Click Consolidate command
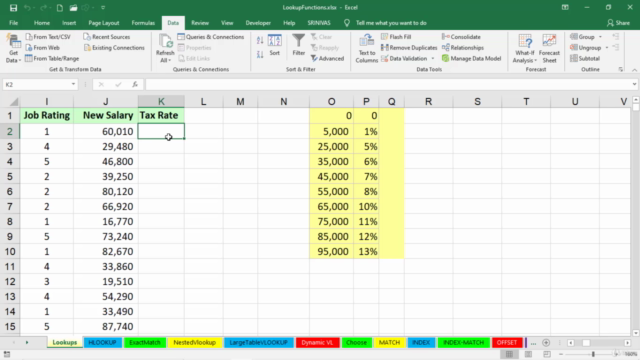Screen dimensions: 640x360 [461, 37]
